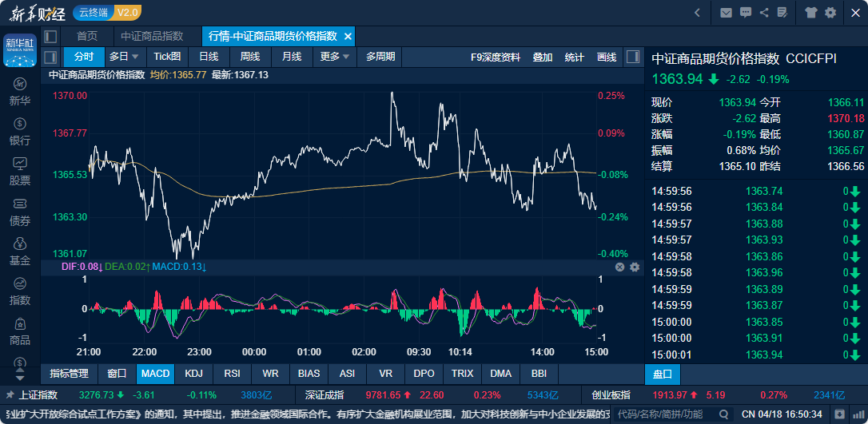Screen dimensions: 868x424
Task: Close the MACD indicator panel
Action: pos(619,267)
